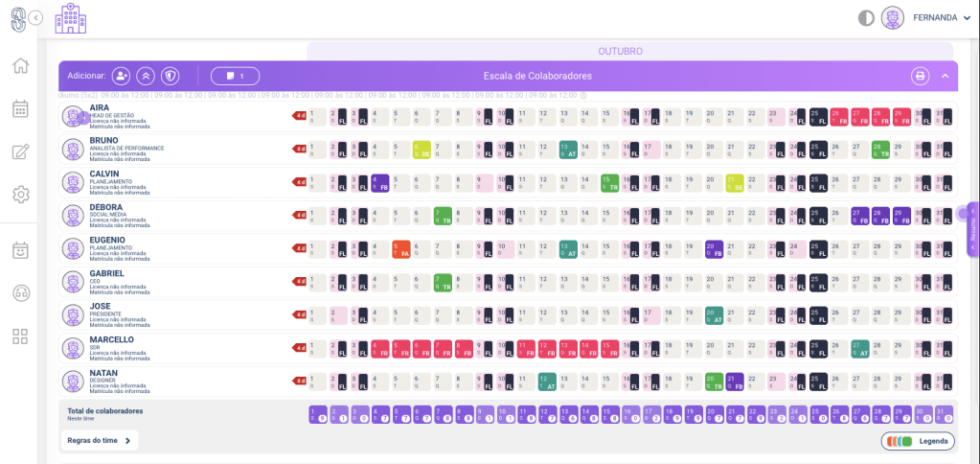Open the calendar icon in left sidebar
The image size is (980, 464).
(20, 109)
